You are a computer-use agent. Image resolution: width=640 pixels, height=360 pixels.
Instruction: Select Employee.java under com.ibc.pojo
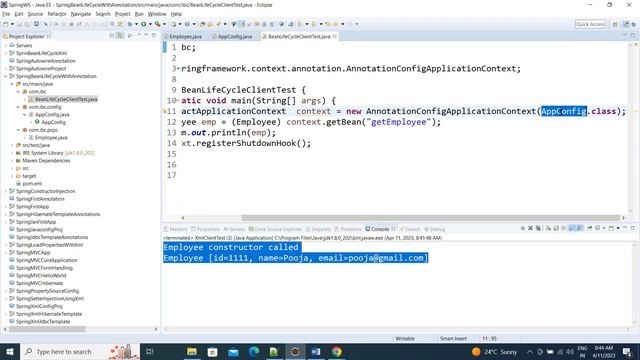51,138
